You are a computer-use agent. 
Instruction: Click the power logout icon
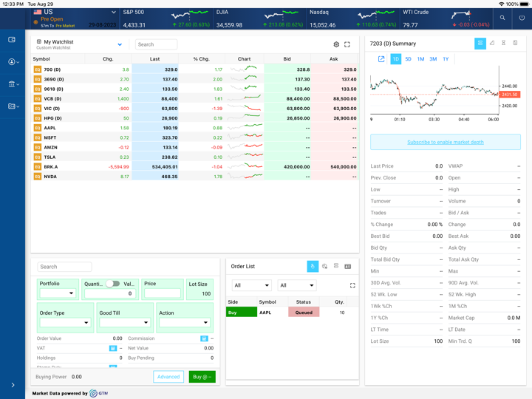(522, 18)
